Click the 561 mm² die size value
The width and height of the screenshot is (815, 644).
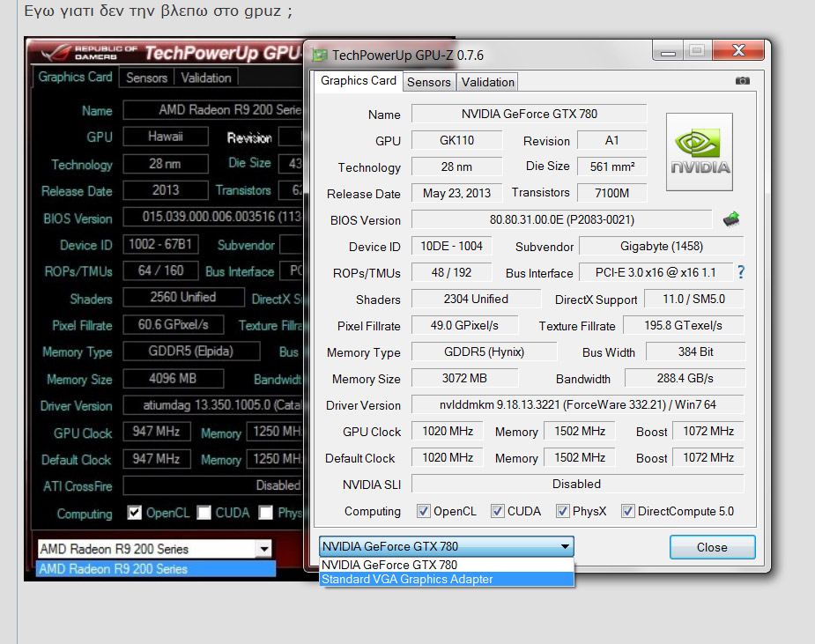pyautogui.click(x=611, y=167)
